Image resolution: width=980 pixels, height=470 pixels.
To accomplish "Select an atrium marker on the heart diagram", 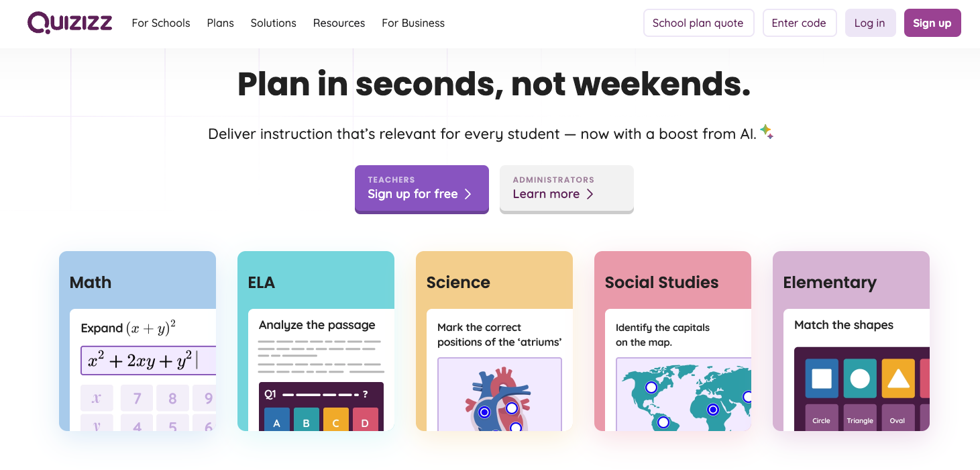I will click(513, 408).
